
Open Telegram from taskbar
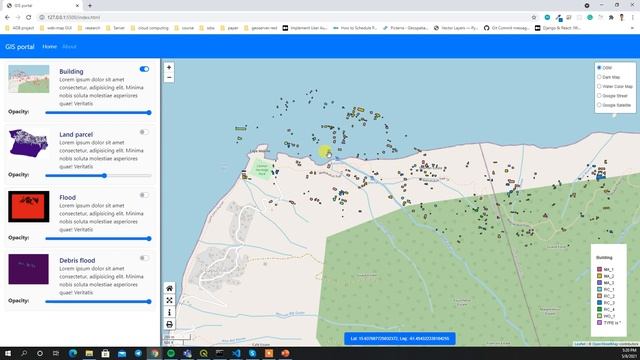point(138,353)
